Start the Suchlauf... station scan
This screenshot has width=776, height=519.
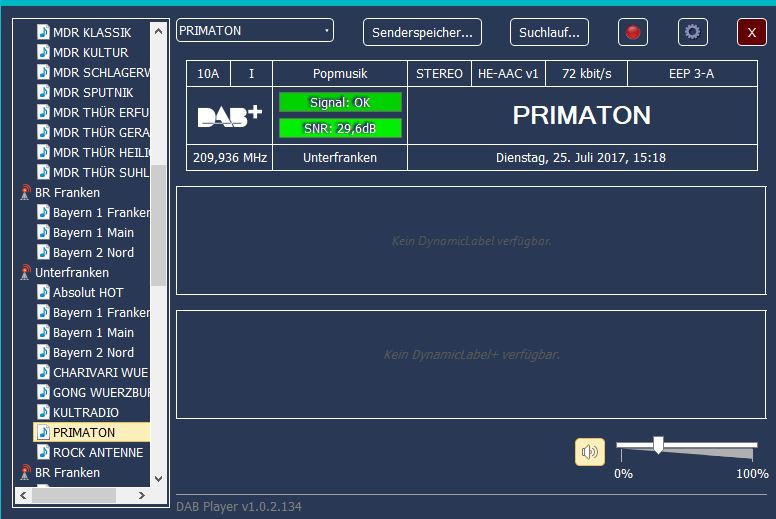(549, 32)
